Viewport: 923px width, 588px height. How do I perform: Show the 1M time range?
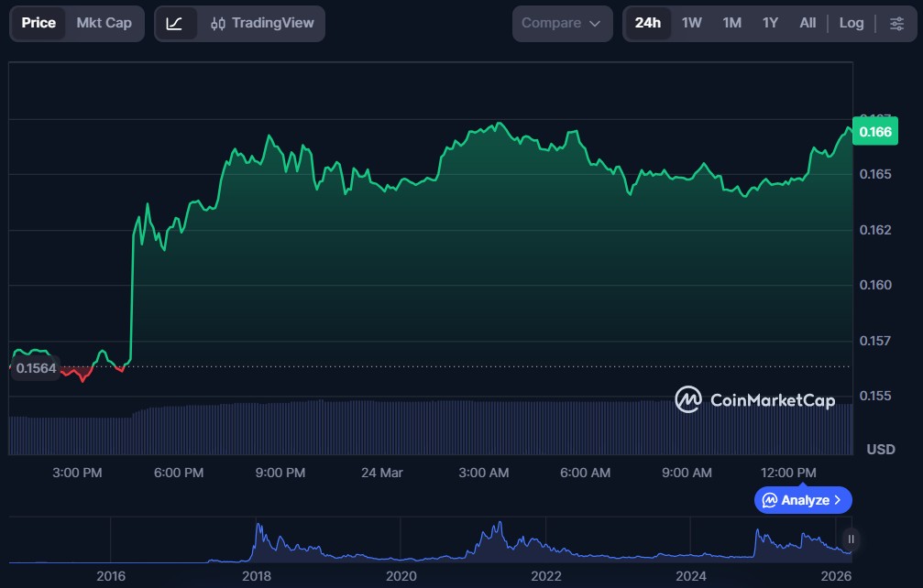pyautogui.click(x=731, y=23)
